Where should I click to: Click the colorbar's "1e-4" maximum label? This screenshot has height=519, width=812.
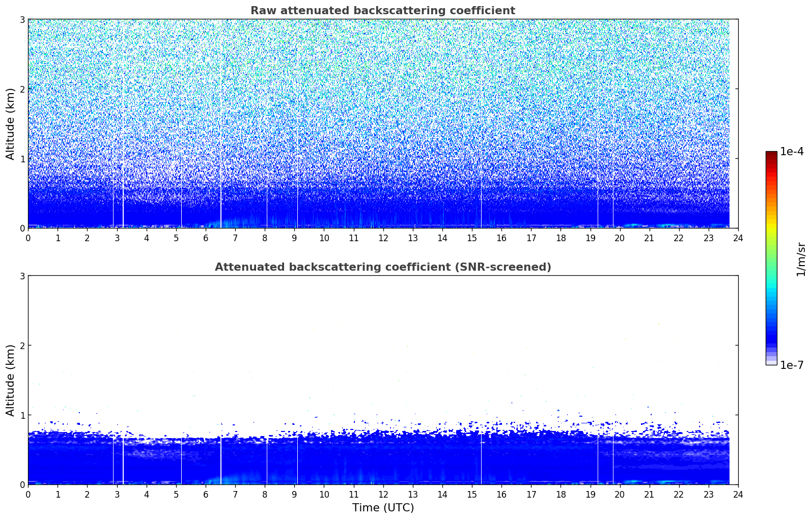tap(792, 152)
